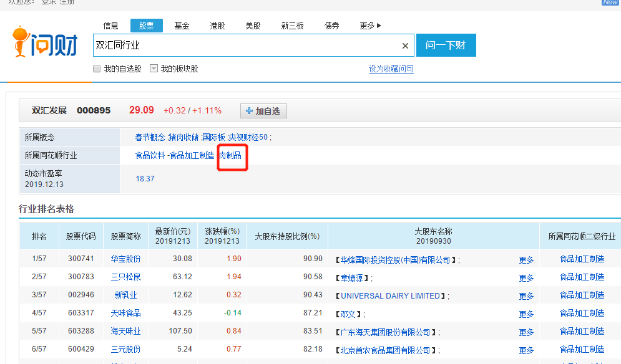
Task: Click the 加自选 button
Action: [x=263, y=111]
